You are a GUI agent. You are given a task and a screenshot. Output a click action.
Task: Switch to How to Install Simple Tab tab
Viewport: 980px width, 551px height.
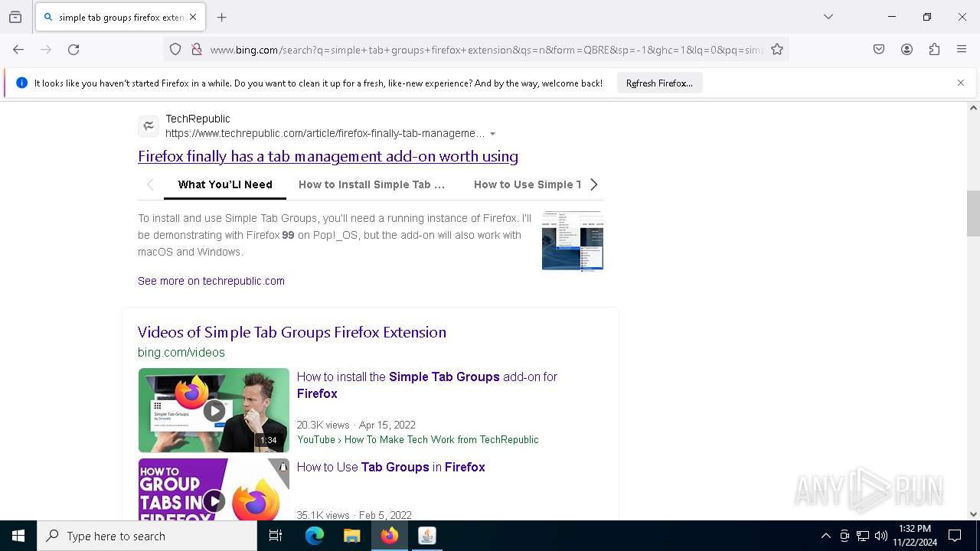(x=371, y=184)
